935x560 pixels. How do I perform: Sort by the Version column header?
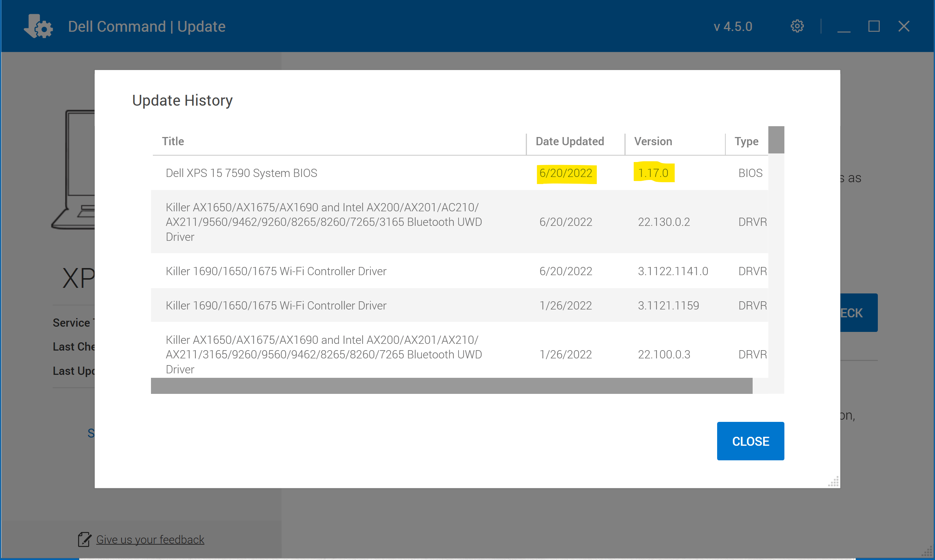tap(653, 141)
